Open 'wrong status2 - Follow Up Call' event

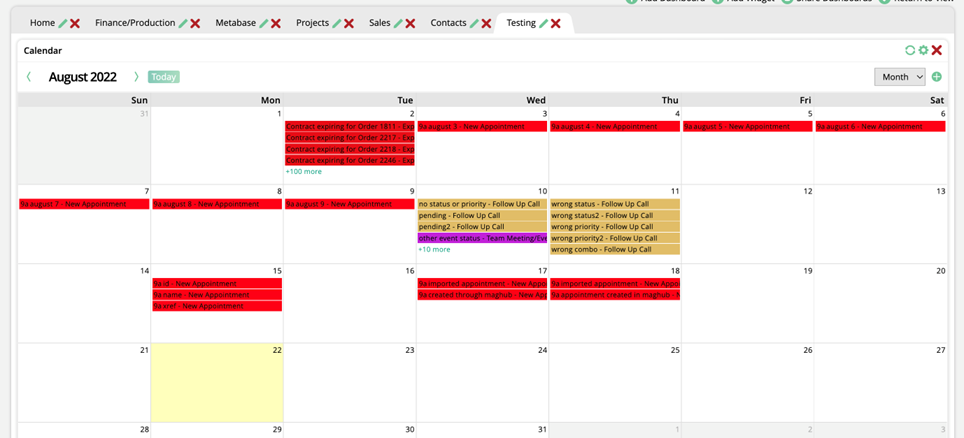point(615,215)
